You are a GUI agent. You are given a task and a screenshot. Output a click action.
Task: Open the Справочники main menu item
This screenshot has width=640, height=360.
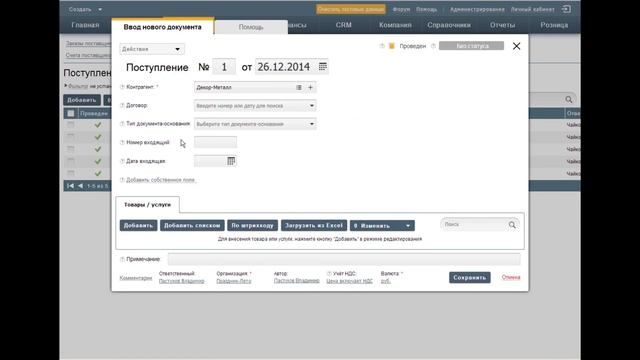tap(449, 25)
